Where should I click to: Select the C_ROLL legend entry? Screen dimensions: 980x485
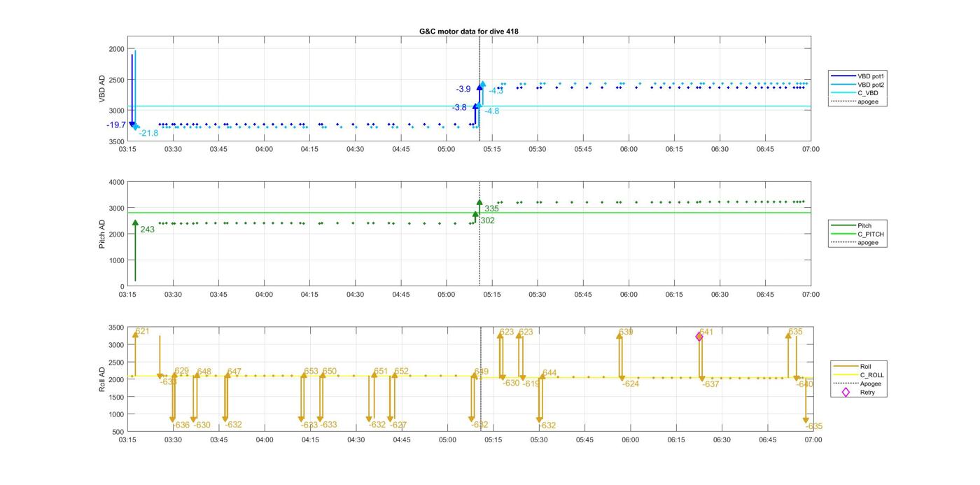858,375
